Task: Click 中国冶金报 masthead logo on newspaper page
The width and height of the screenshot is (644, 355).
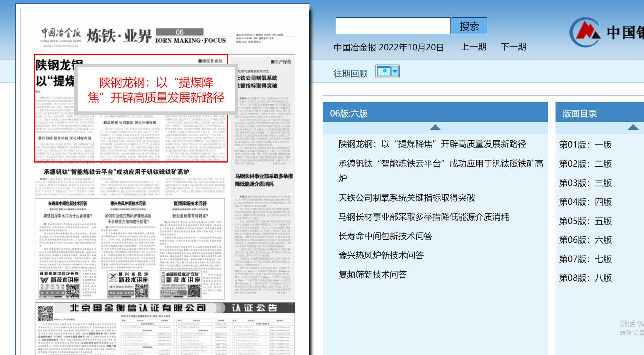Action: pos(61,37)
